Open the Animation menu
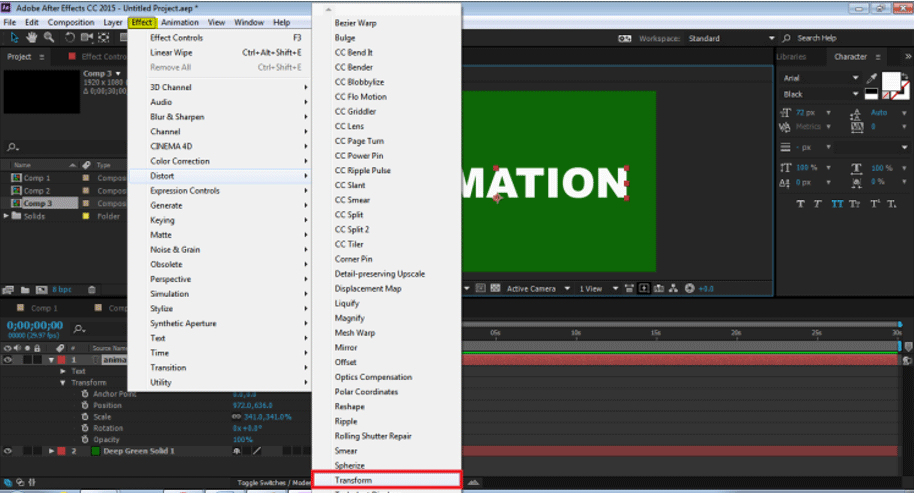 click(x=180, y=22)
